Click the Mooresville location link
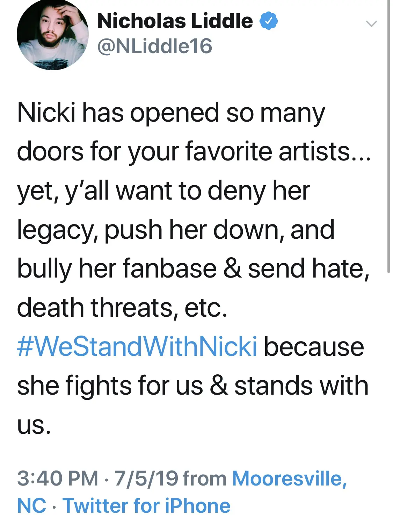393x532 pixels. (x=289, y=478)
